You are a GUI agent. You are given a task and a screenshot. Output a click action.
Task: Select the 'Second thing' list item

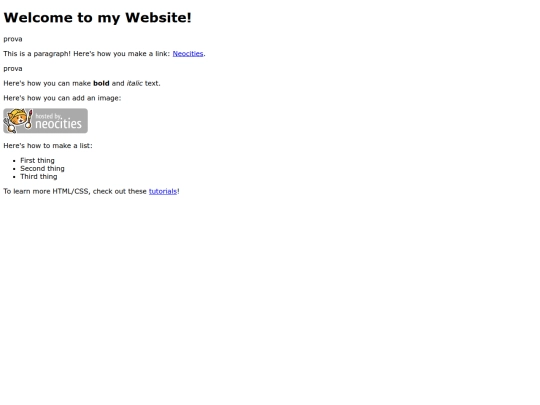(42, 169)
